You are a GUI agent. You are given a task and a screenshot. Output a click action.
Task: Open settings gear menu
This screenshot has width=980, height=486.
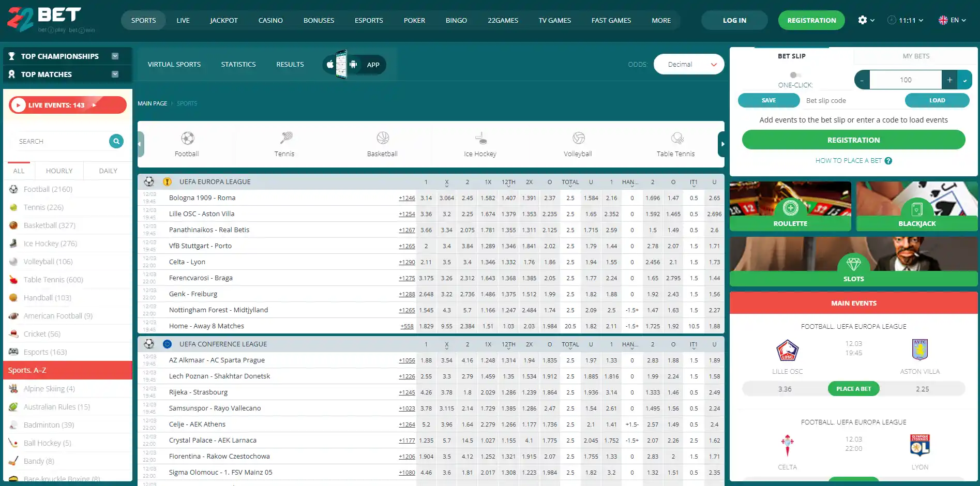coord(866,20)
